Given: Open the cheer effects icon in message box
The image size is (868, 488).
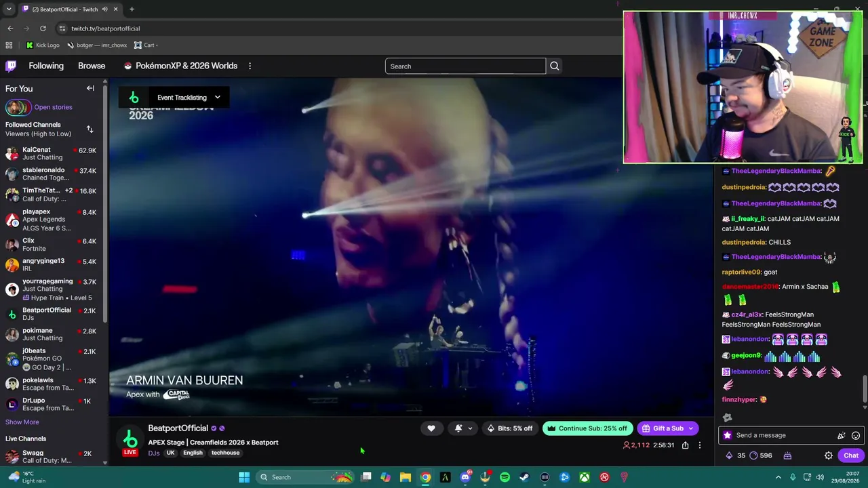Looking at the screenshot, I should click(x=842, y=435).
